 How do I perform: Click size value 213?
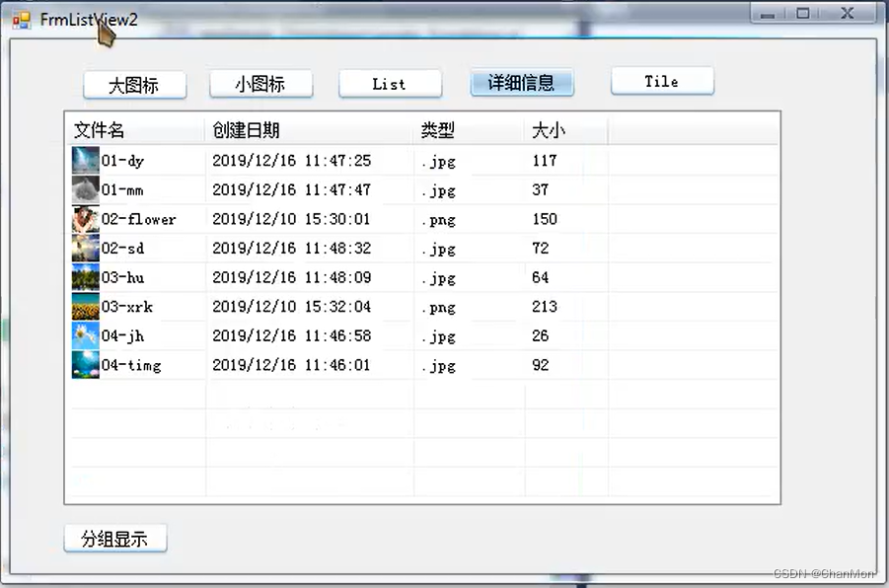tap(545, 306)
